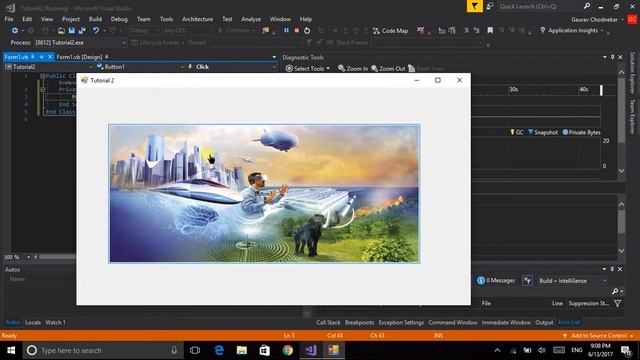Click the Navigate Backward arrow icon
This screenshot has height=360, width=640.
[15, 31]
